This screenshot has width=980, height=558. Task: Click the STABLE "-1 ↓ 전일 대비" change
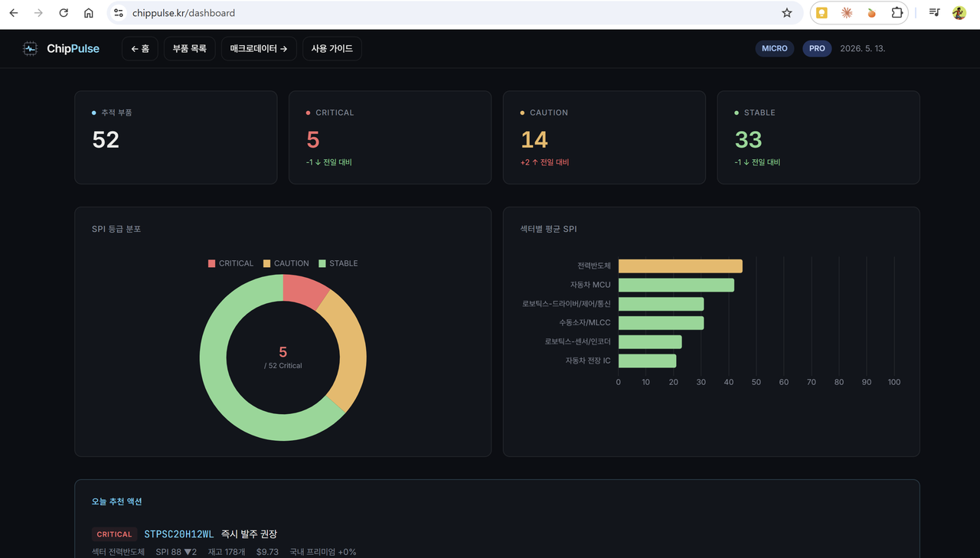point(758,162)
